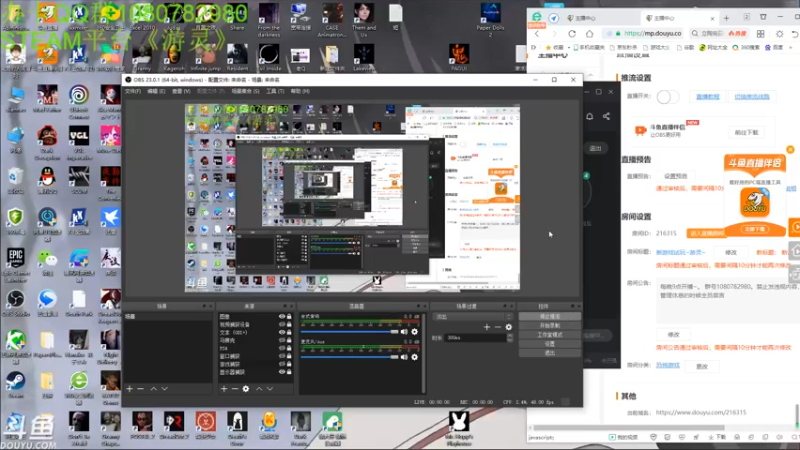
Task: Click the browser reload icon
Action: tap(572, 34)
